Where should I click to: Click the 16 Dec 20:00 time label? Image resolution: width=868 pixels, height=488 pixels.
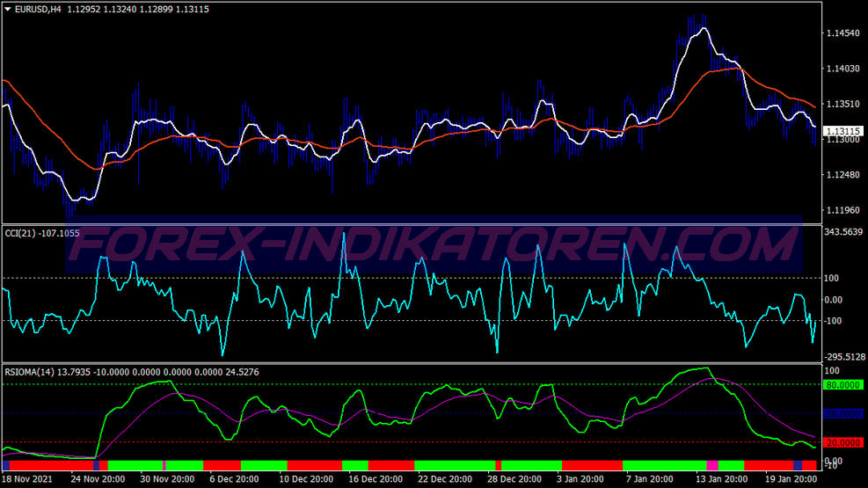click(x=376, y=479)
